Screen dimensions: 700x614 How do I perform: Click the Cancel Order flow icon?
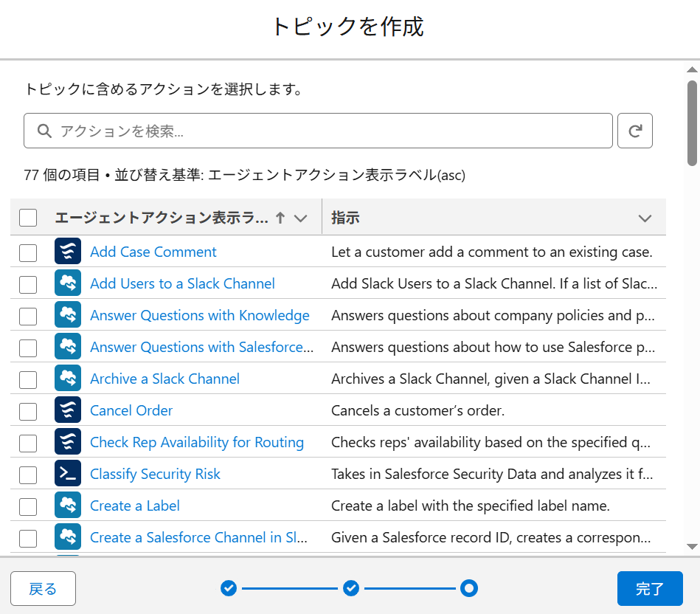point(68,410)
